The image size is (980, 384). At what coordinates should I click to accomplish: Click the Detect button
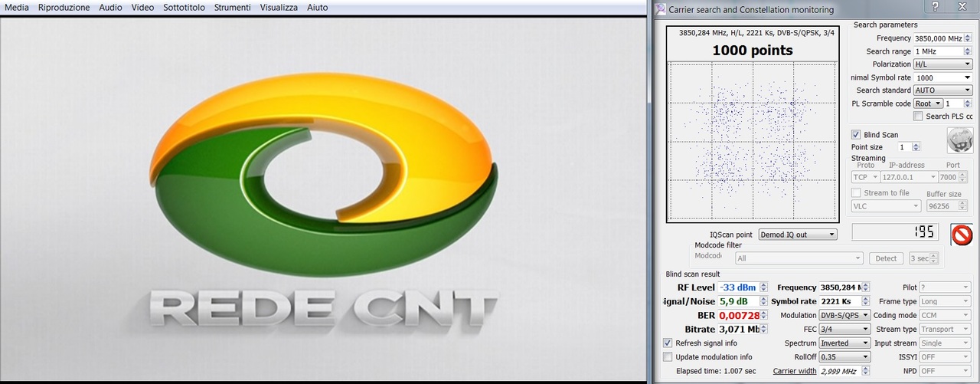click(886, 258)
